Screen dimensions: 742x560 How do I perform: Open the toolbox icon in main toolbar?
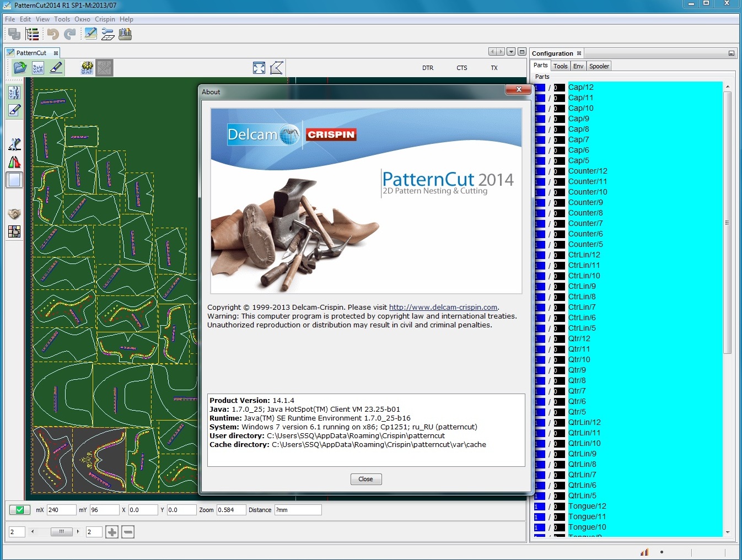(x=125, y=34)
